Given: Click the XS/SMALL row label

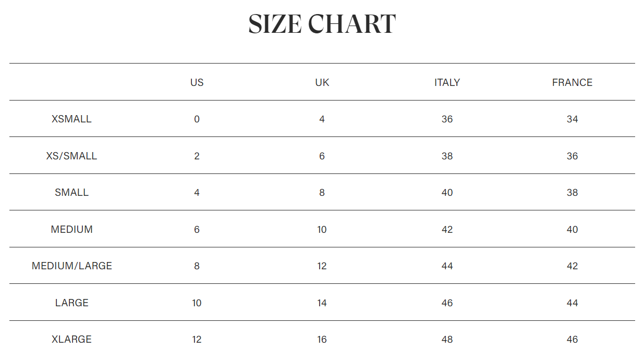Looking at the screenshot, I should (71, 156).
